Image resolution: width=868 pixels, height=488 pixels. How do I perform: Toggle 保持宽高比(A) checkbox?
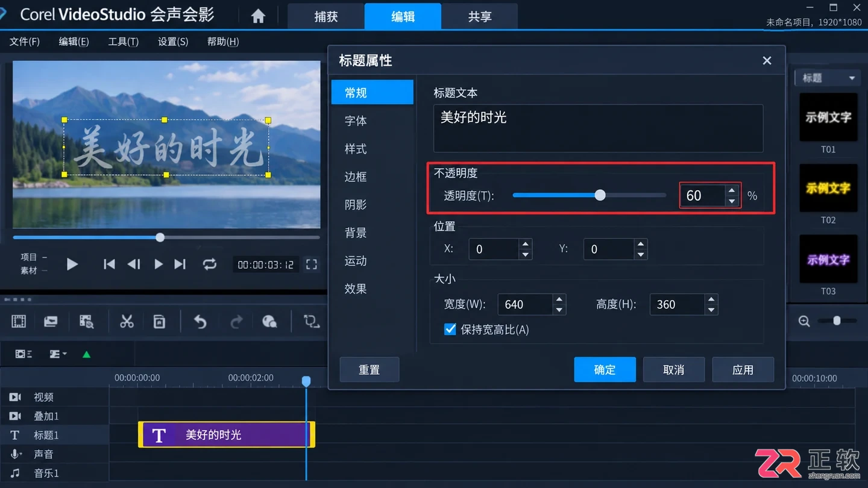click(450, 329)
